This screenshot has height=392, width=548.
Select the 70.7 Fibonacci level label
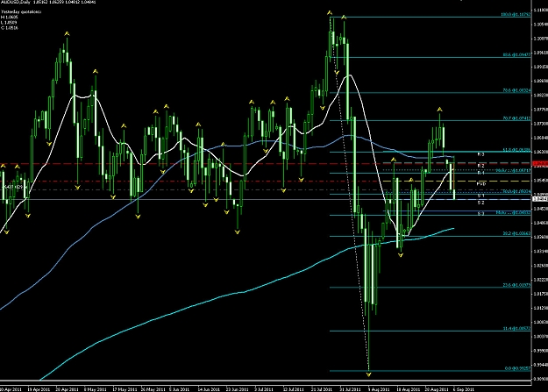(517, 118)
